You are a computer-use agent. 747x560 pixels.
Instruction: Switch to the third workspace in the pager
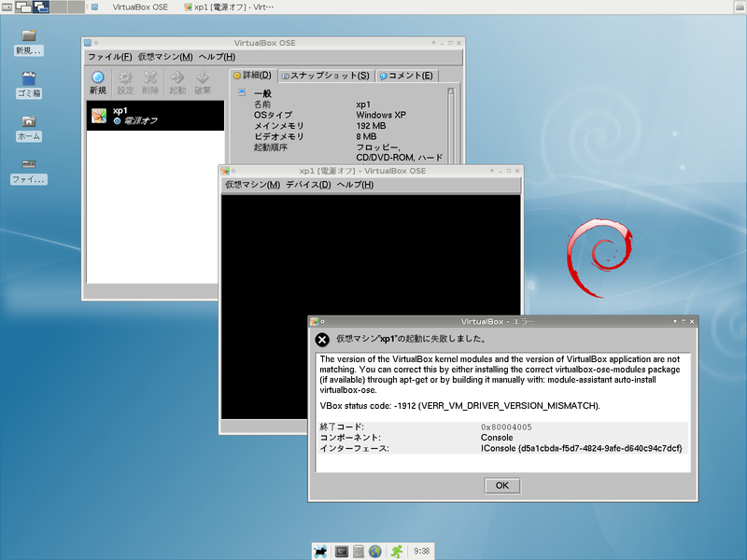tap(59, 7)
